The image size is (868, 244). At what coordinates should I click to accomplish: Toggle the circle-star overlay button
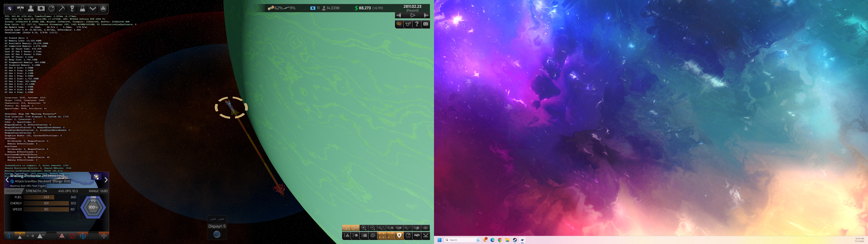click(355, 228)
